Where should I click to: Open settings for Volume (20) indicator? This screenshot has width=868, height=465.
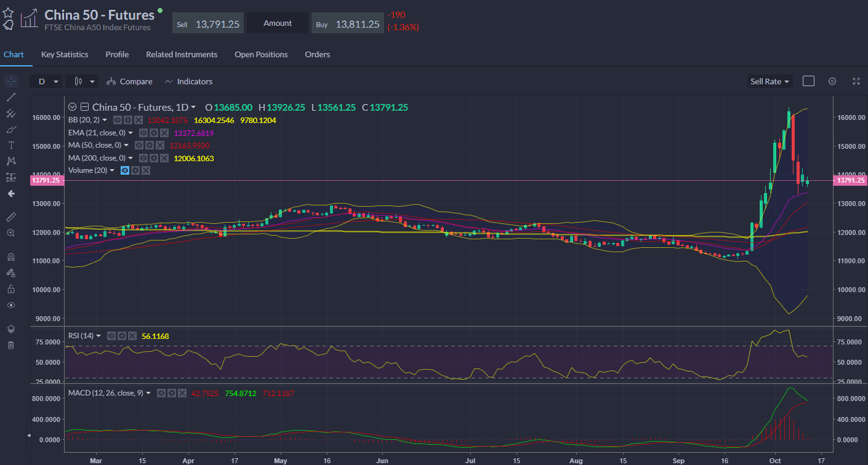point(135,170)
